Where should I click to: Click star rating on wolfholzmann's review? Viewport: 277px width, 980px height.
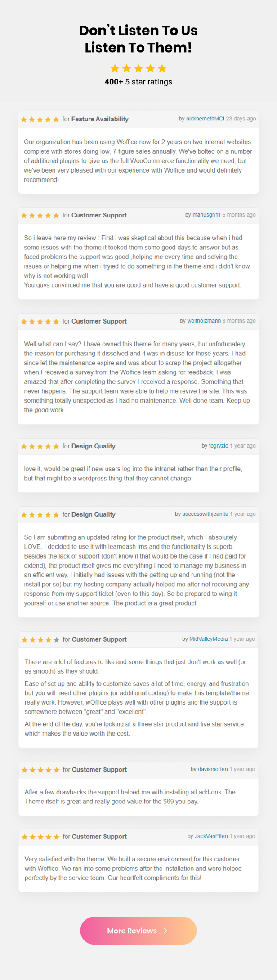tap(40, 322)
